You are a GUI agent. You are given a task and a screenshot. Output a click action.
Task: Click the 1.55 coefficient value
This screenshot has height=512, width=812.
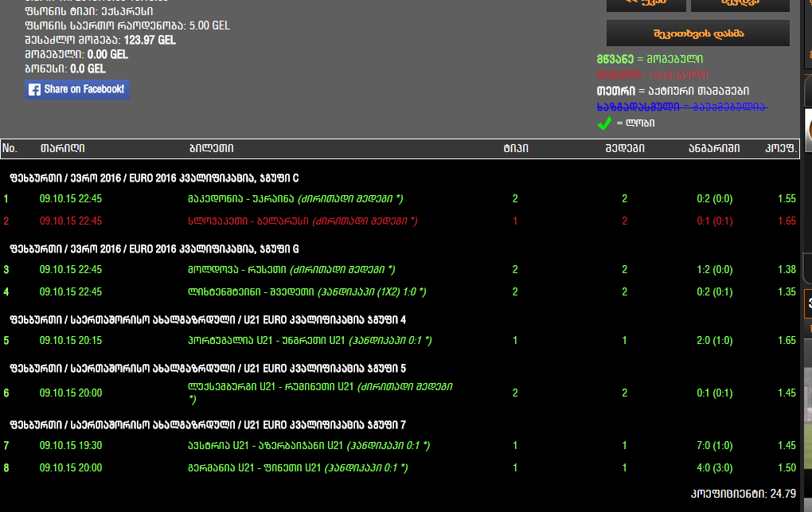(787, 198)
